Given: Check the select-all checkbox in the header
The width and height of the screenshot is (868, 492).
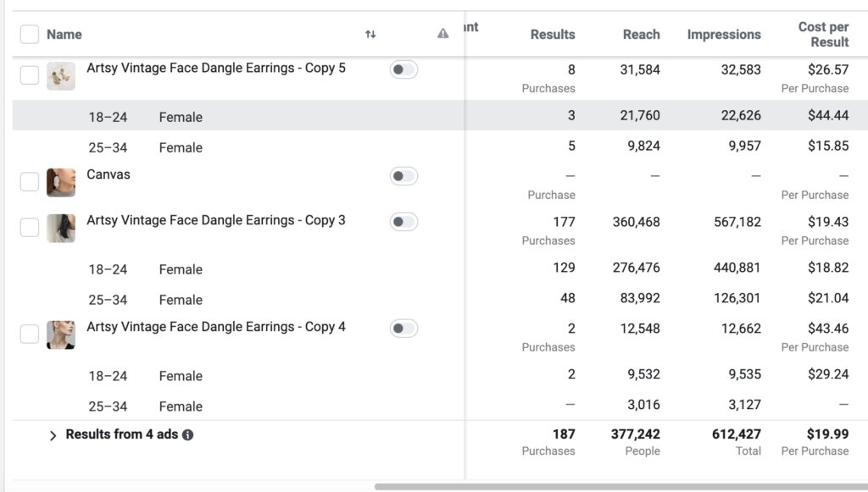Looking at the screenshot, I should tap(30, 34).
